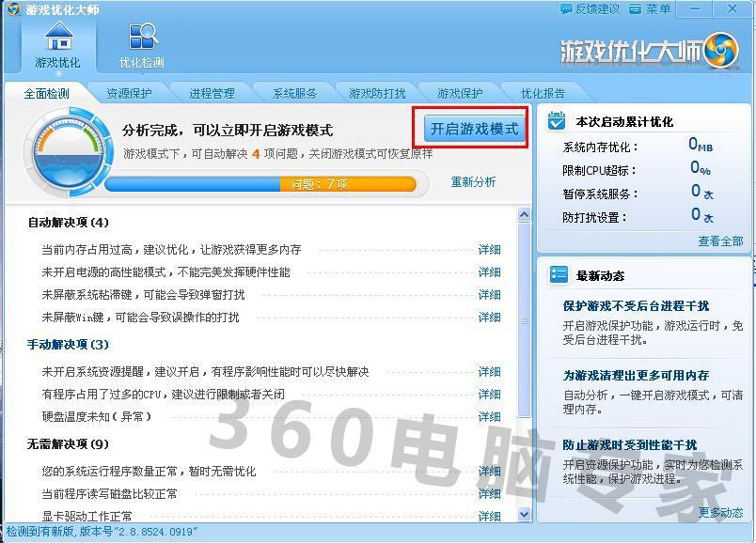Viewport: 756px width, 543px height.
Task: Click the 问题：7项 progress bar
Action: tap(260, 184)
